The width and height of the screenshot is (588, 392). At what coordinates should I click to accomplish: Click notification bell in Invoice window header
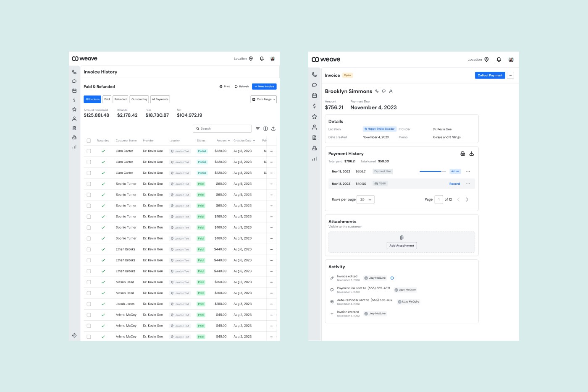coord(499,60)
